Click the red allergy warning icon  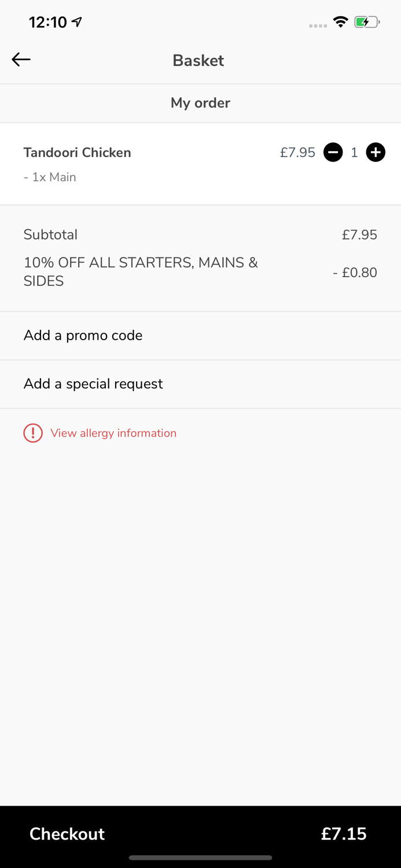(33, 433)
